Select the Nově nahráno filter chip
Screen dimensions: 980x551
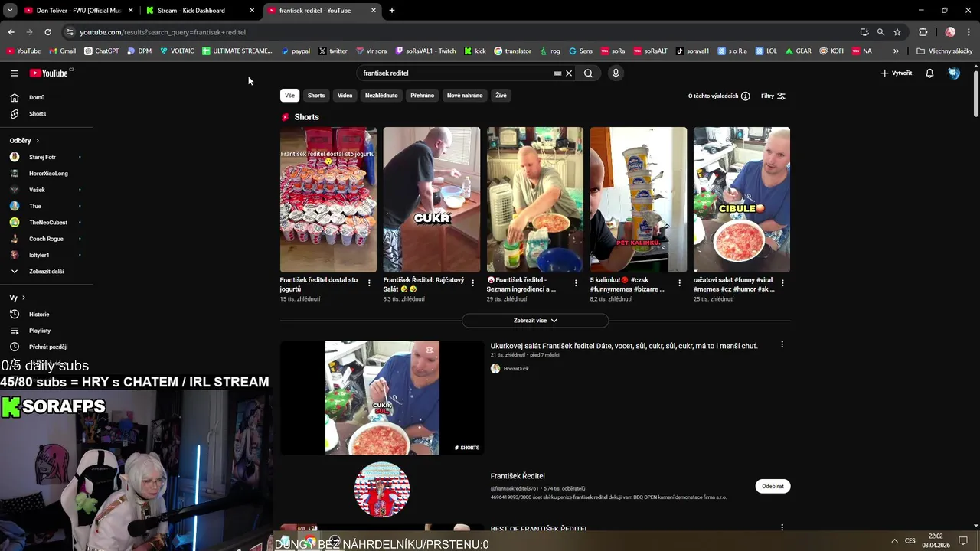465,96
